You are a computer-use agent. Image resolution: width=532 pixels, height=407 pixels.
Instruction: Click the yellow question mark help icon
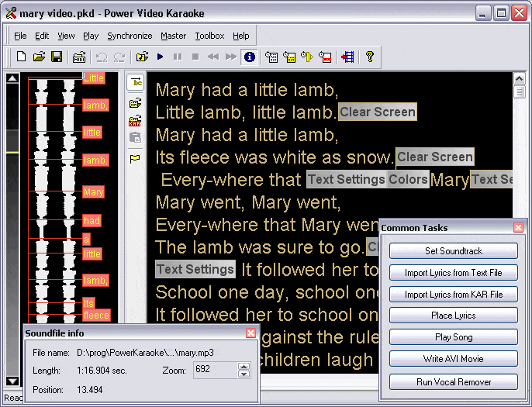tap(370, 57)
